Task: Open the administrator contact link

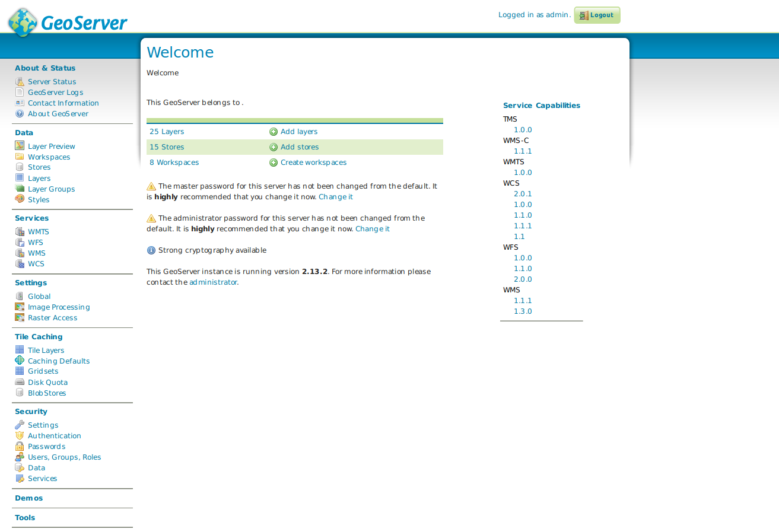Action: click(213, 282)
